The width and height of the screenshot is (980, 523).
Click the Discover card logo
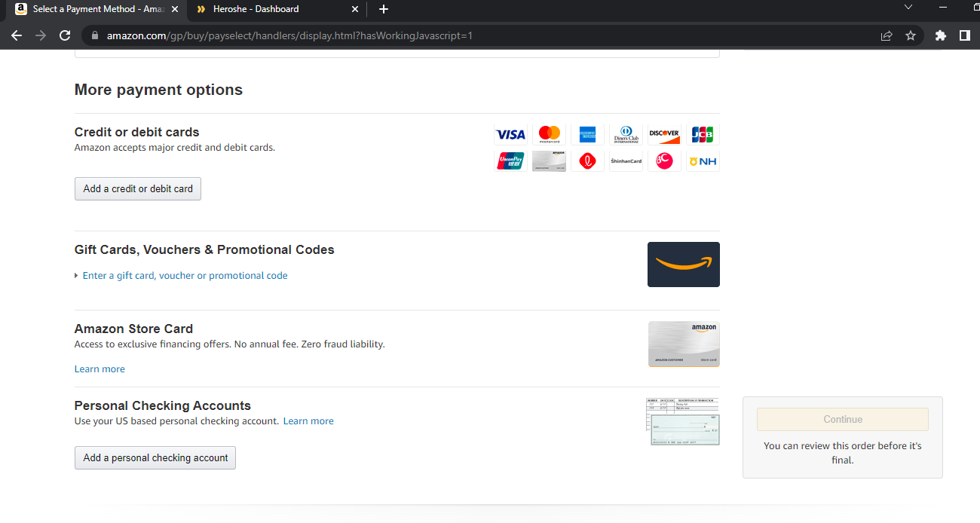[664, 135]
